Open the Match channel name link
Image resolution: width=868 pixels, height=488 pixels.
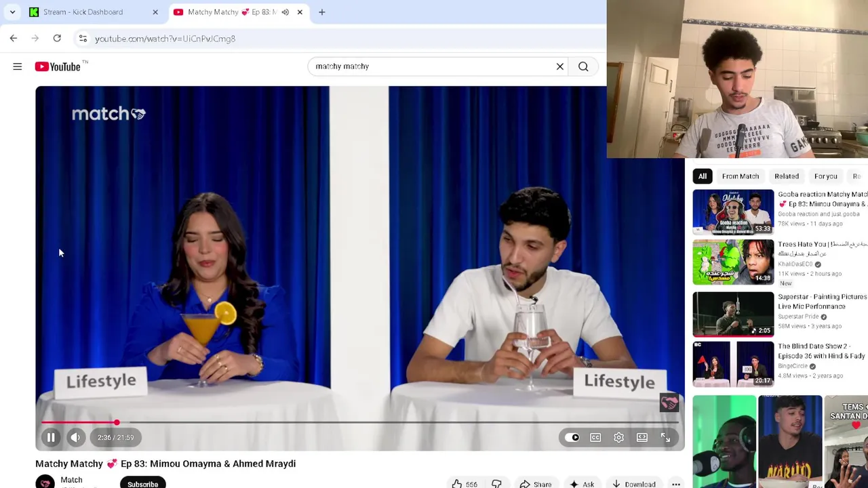tap(71, 480)
